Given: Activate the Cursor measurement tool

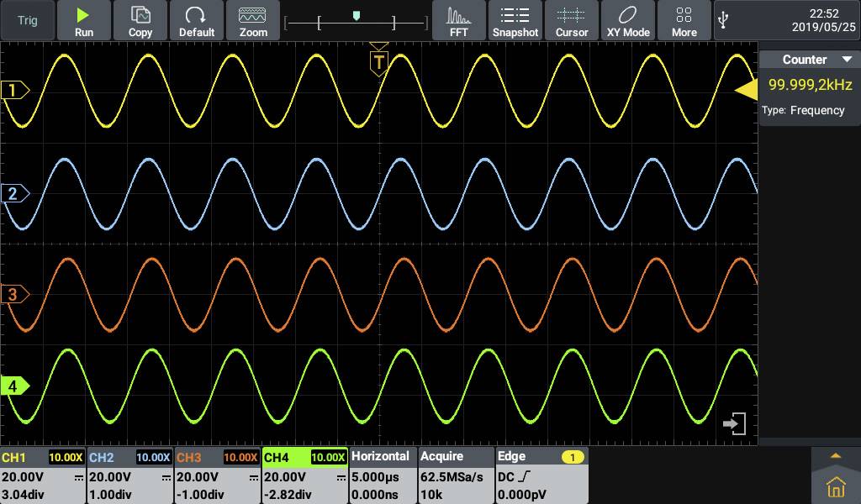Looking at the screenshot, I should click(x=572, y=20).
